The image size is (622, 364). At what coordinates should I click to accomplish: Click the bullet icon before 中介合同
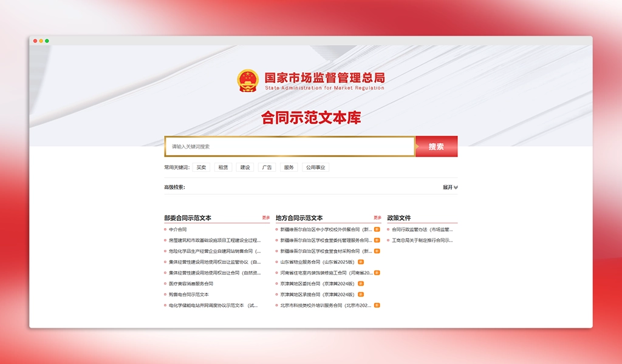[x=165, y=230]
